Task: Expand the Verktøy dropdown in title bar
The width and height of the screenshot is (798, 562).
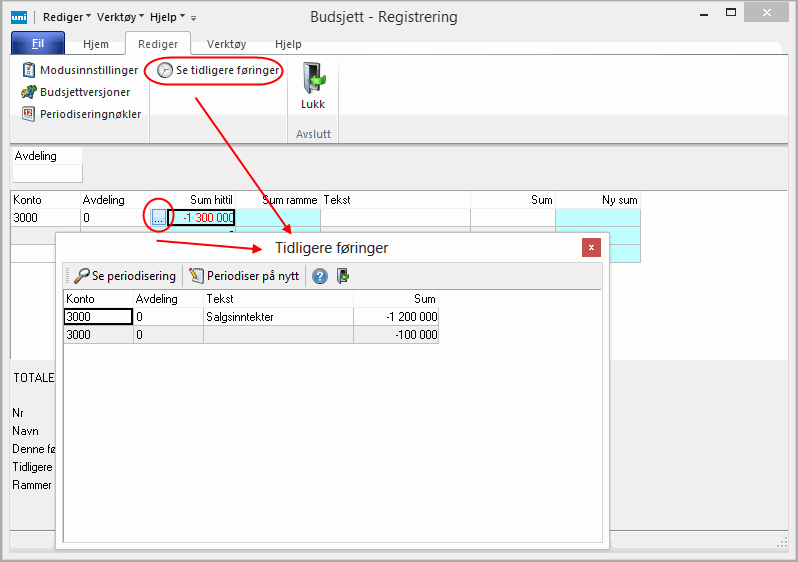Action: click(120, 17)
